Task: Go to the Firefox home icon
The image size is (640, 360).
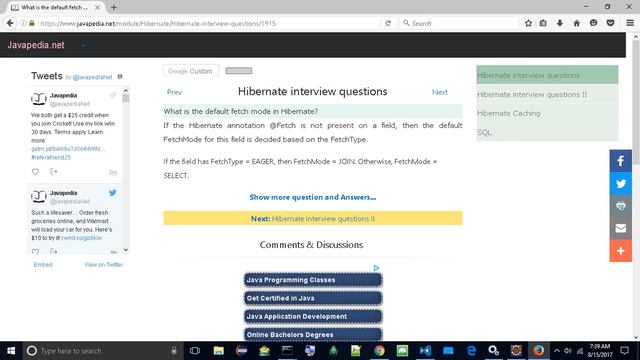Action: 576,23
